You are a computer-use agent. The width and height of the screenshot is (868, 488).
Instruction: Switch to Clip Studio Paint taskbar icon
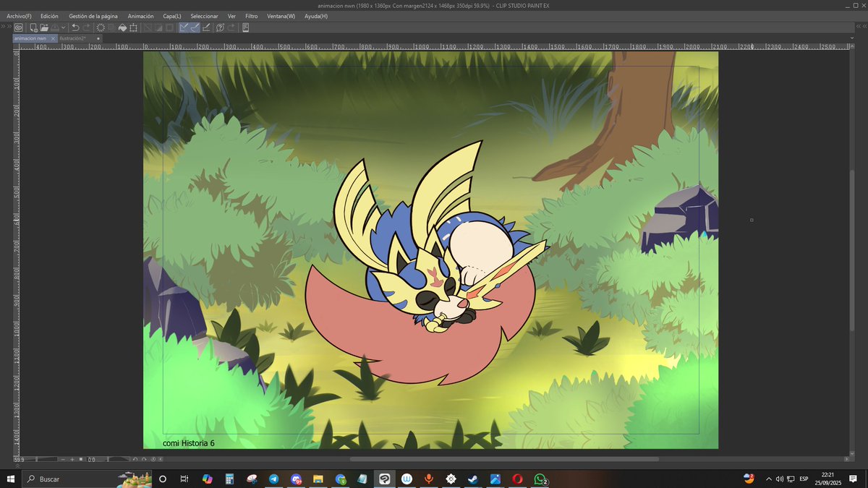coord(385,479)
